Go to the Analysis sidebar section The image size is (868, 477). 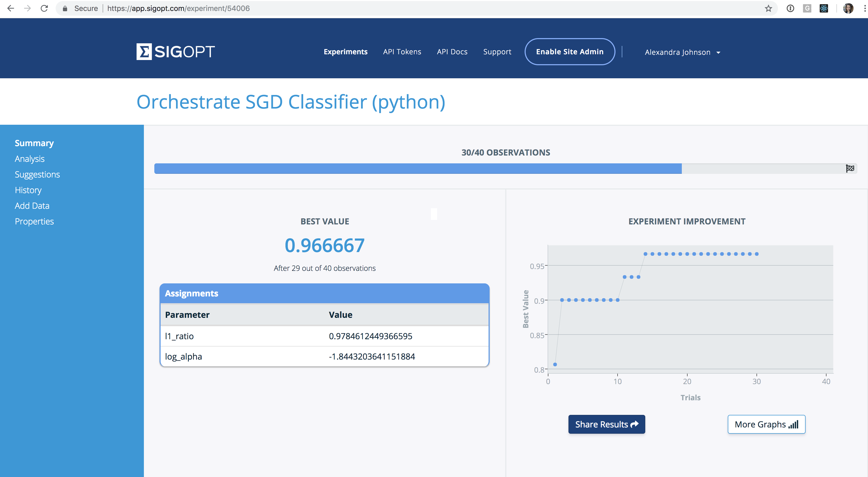point(30,159)
